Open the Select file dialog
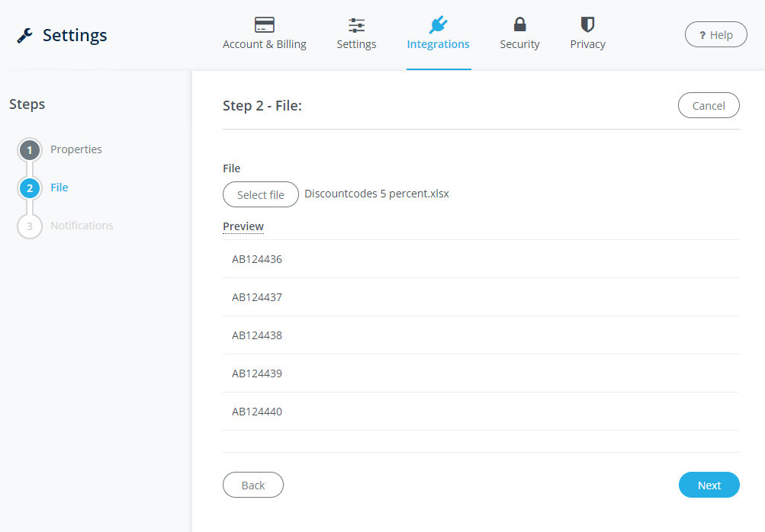This screenshot has height=532, width=765. tap(260, 194)
